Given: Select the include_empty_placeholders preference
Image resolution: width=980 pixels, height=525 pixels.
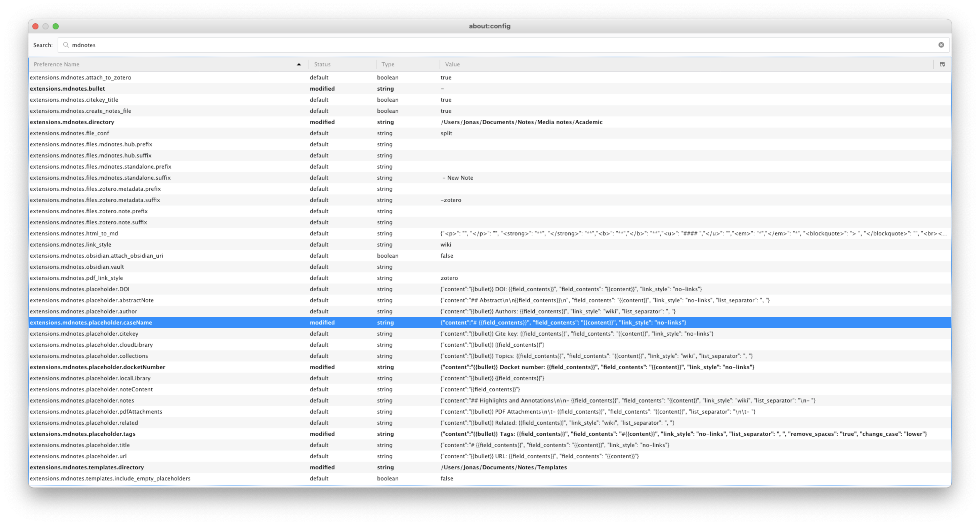Looking at the screenshot, I should (110, 479).
